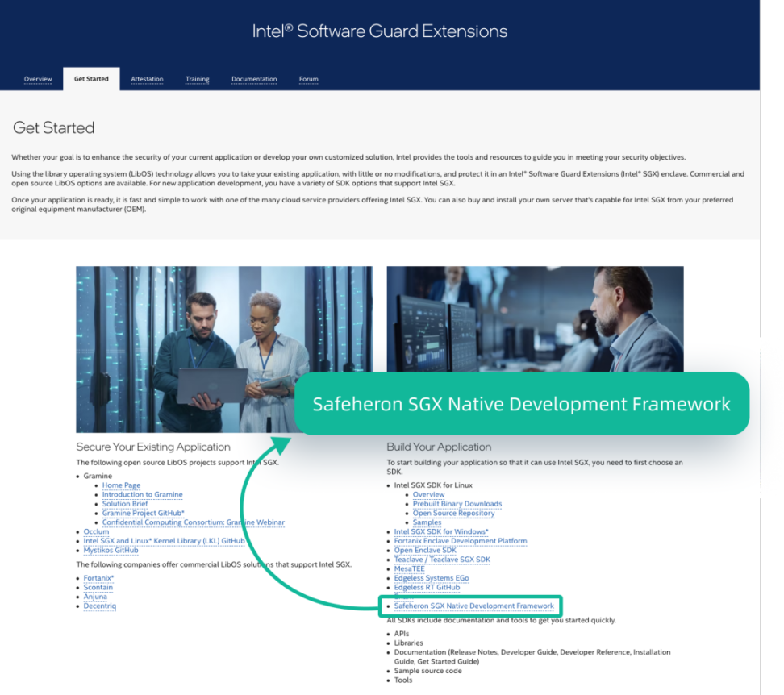Go to the Training tab
Image resolution: width=784 pixels, height=695 pixels.
click(197, 79)
